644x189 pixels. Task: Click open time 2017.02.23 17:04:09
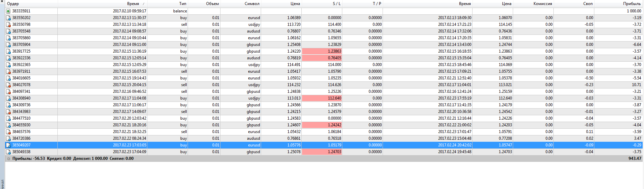coord(130,152)
